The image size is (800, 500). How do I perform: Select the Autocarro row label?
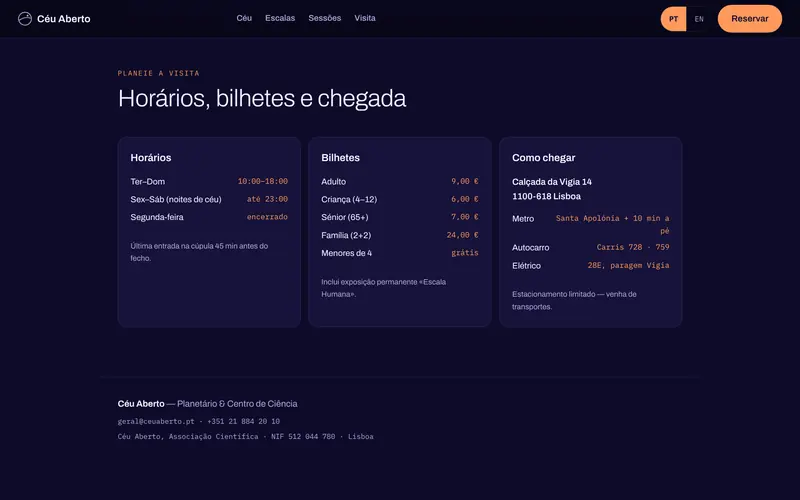[531, 247]
